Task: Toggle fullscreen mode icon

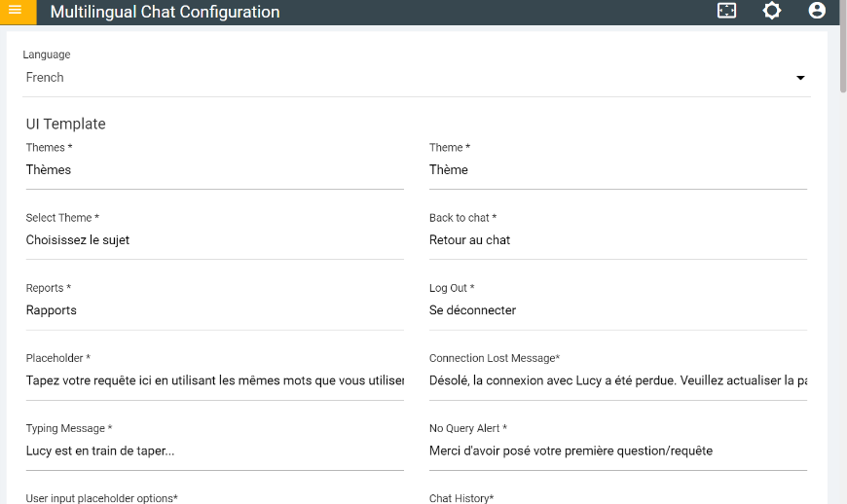Action: coord(726,11)
